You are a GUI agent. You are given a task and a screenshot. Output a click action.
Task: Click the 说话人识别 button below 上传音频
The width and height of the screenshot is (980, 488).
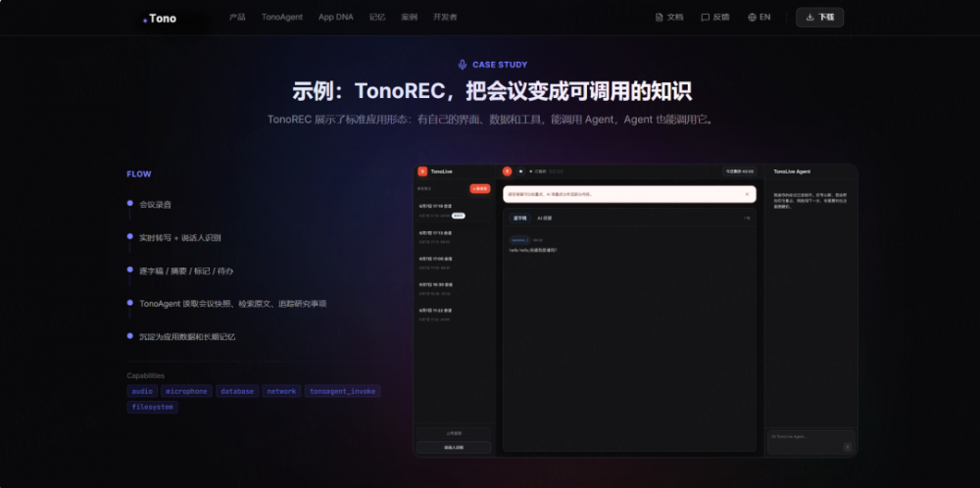(454, 448)
